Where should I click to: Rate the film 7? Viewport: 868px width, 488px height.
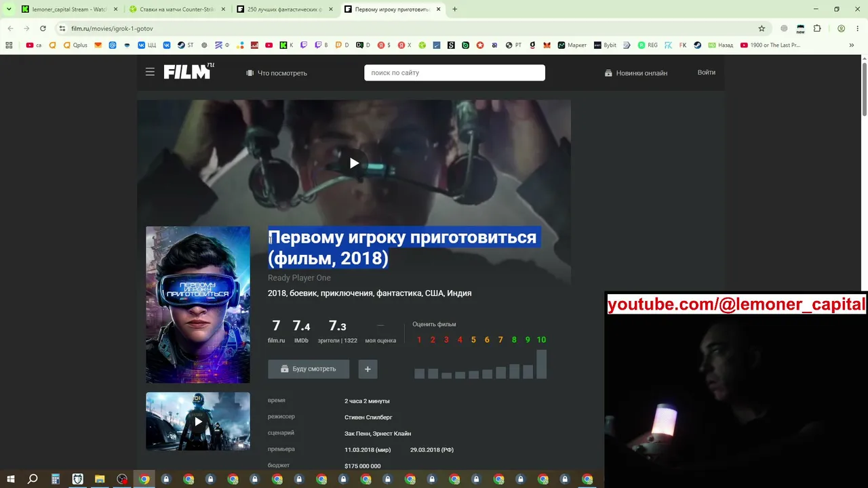[500, 340]
